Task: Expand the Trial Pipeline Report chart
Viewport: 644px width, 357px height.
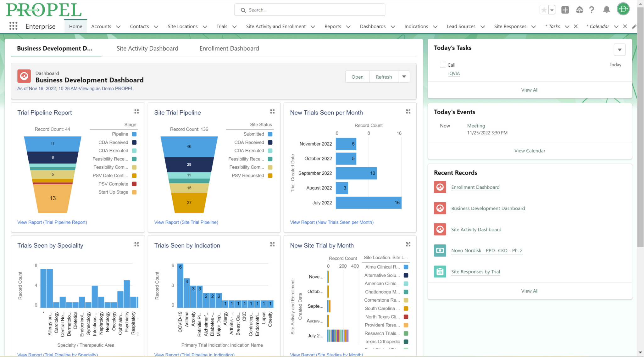Action: 136,112
